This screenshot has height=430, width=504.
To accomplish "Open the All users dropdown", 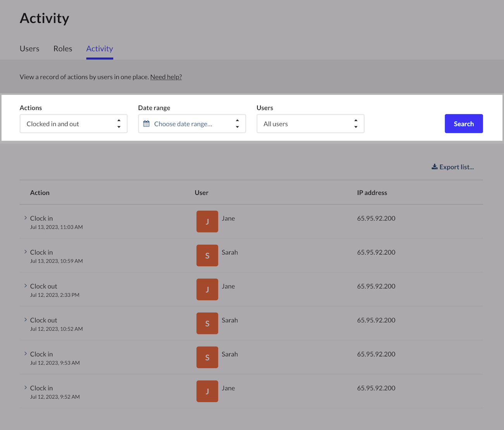I will tap(310, 124).
